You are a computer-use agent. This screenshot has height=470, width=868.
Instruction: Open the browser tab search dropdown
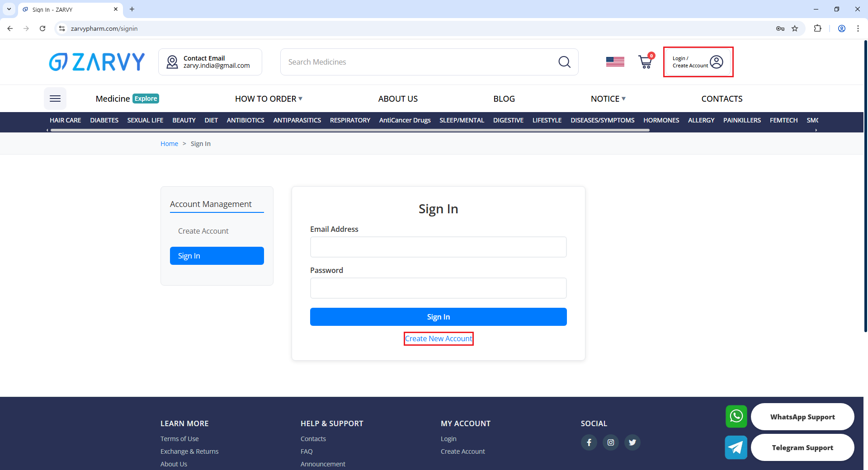9,9
